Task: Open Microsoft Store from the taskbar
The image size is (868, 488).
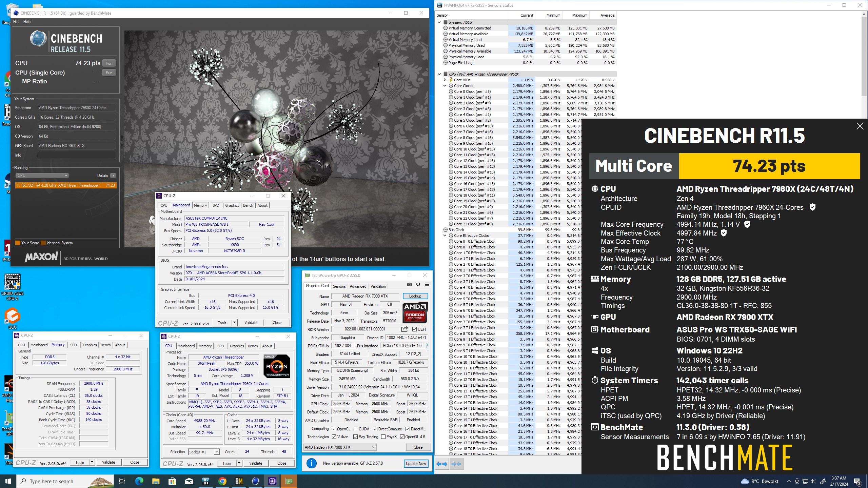Action: click(173, 481)
